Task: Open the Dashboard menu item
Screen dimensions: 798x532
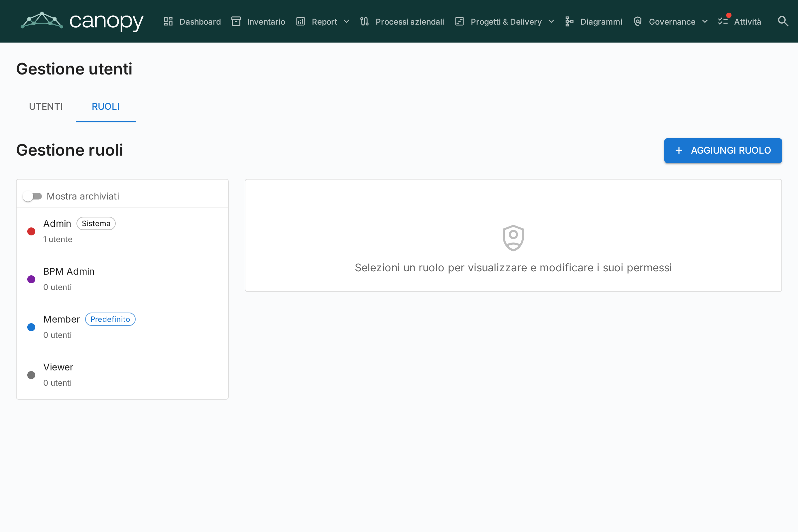Action: pyautogui.click(x=193, y=21)
